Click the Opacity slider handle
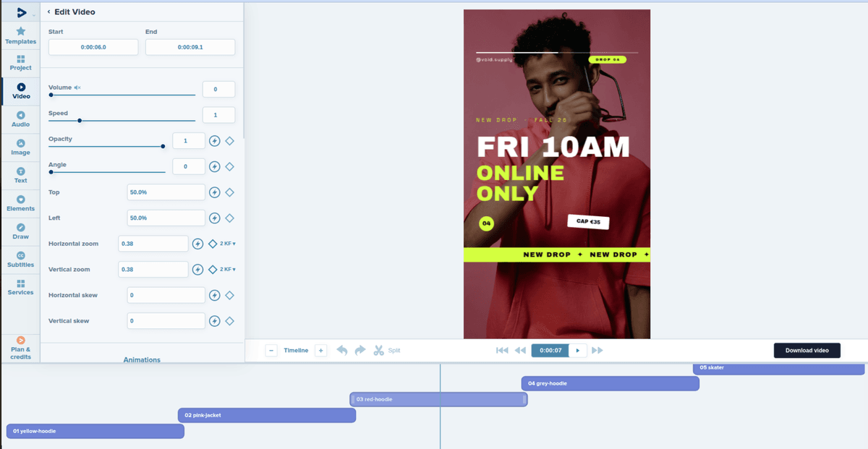 163,146
